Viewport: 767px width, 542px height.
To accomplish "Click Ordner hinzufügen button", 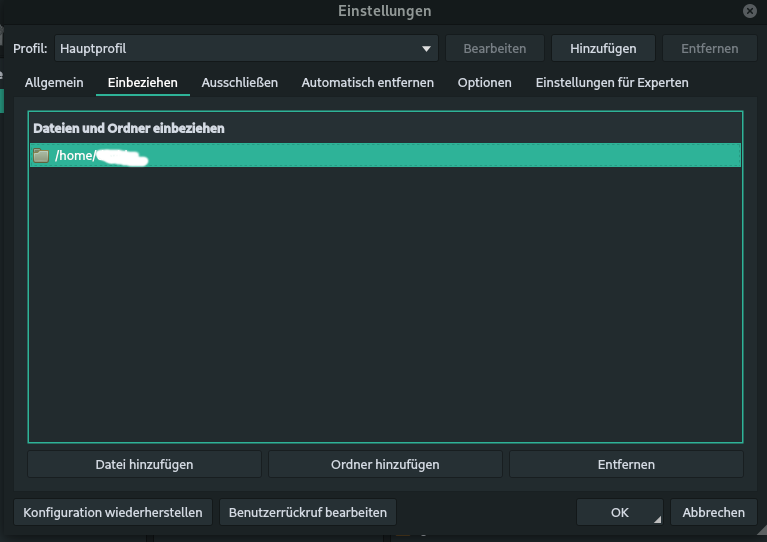I will tap(385, 464).
